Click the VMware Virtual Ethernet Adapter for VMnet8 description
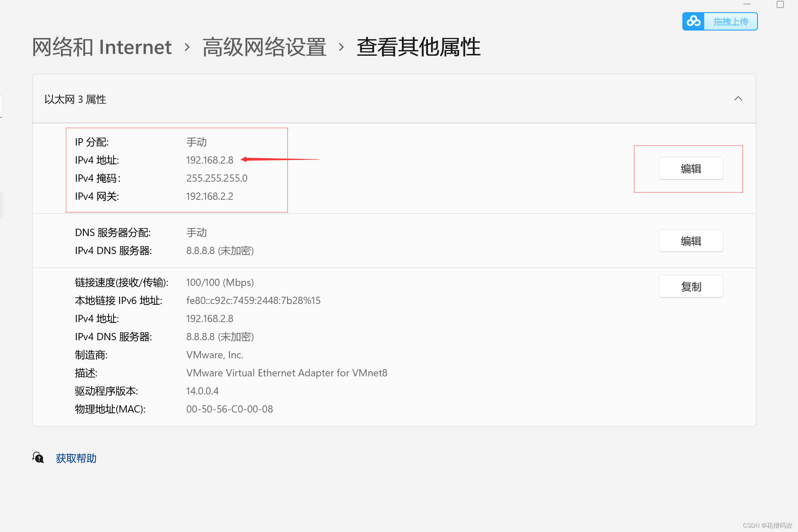 click(287, 373)
